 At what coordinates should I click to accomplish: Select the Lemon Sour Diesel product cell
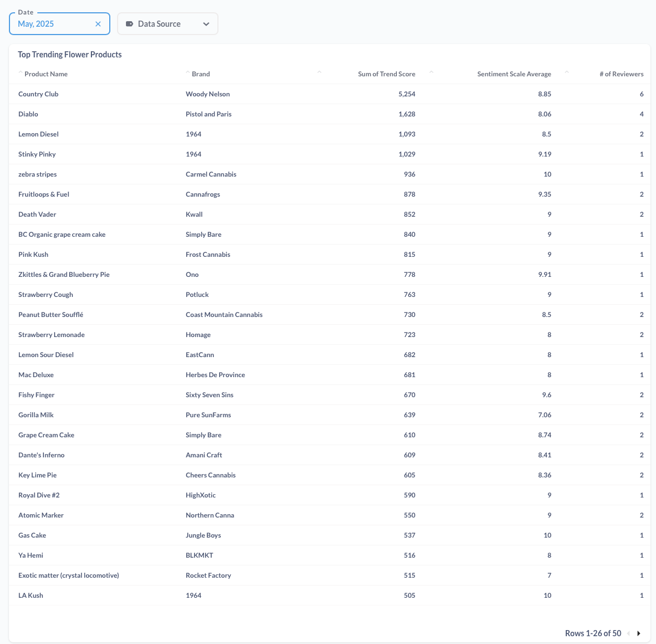(46, 355)
